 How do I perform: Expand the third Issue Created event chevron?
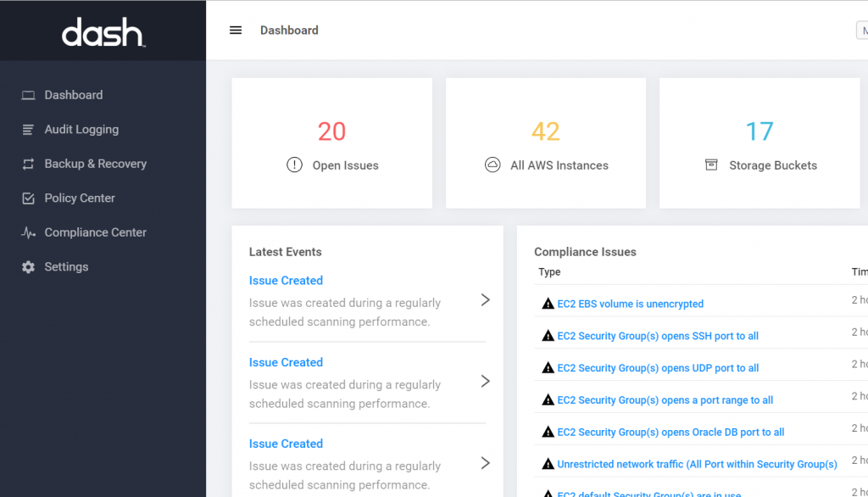[485, 463]
